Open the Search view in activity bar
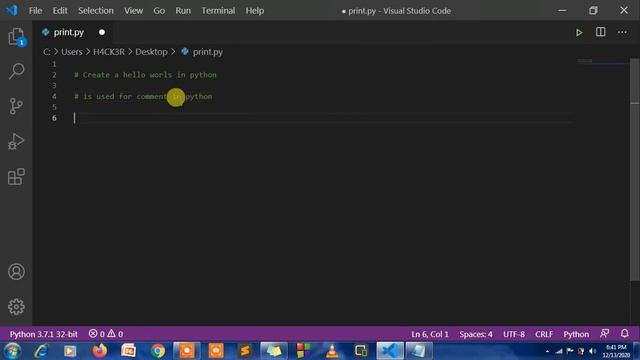 [16, 71]
